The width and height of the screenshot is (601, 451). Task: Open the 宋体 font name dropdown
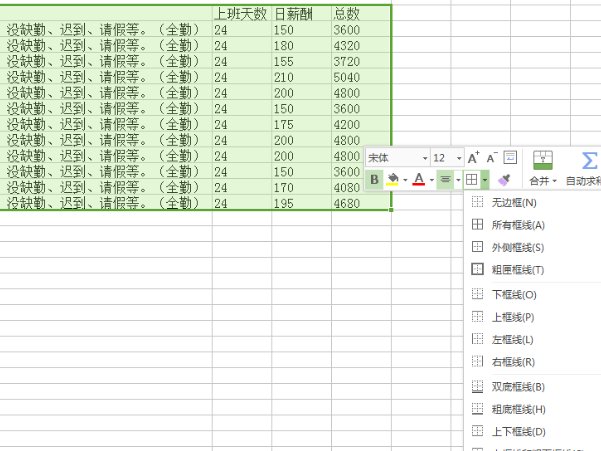click(x=425, y=158)
